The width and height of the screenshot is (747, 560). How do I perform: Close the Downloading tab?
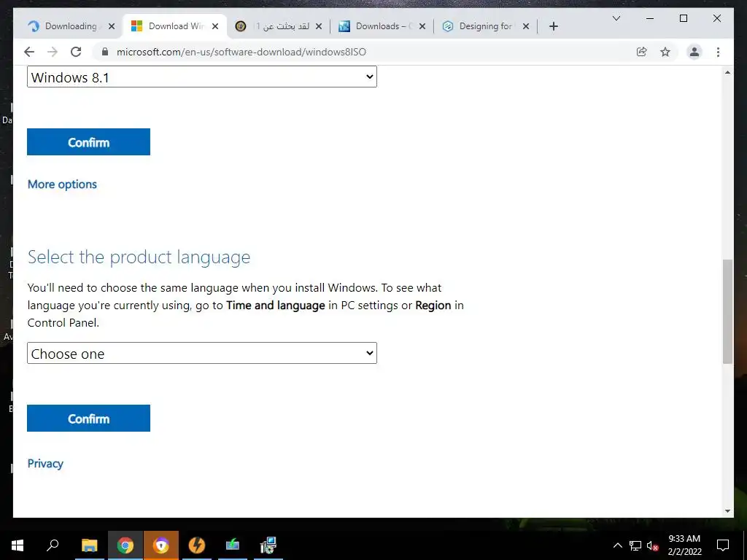(x=112, y=26)
